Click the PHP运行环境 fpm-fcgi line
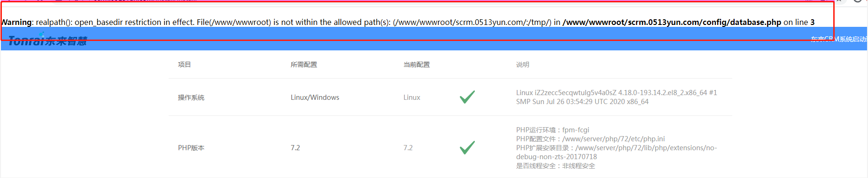 552,130
